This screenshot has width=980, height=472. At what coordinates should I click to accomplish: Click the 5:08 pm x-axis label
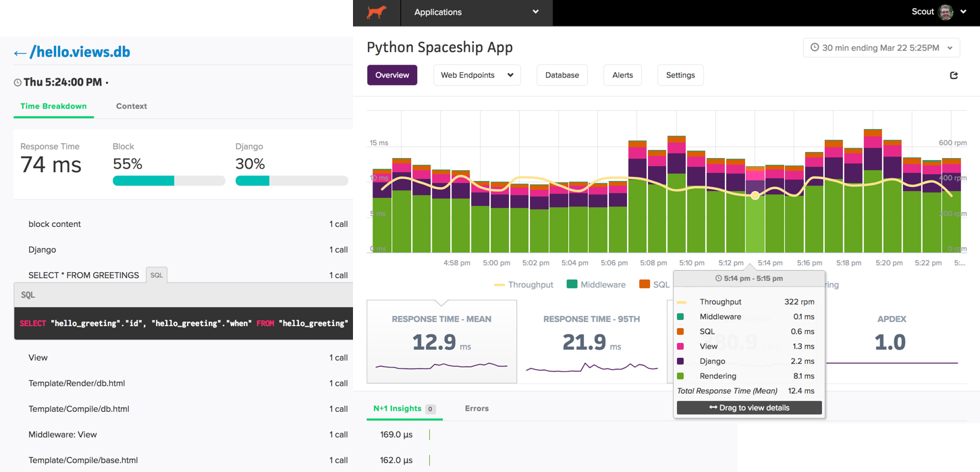click(x=653, y=263)
